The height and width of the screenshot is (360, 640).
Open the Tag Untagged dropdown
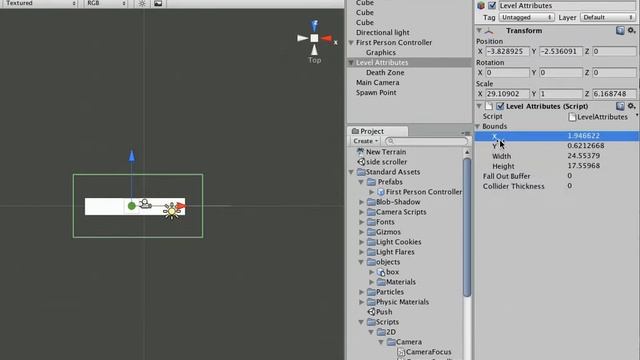pyautogui.click(x=526, y=18)
